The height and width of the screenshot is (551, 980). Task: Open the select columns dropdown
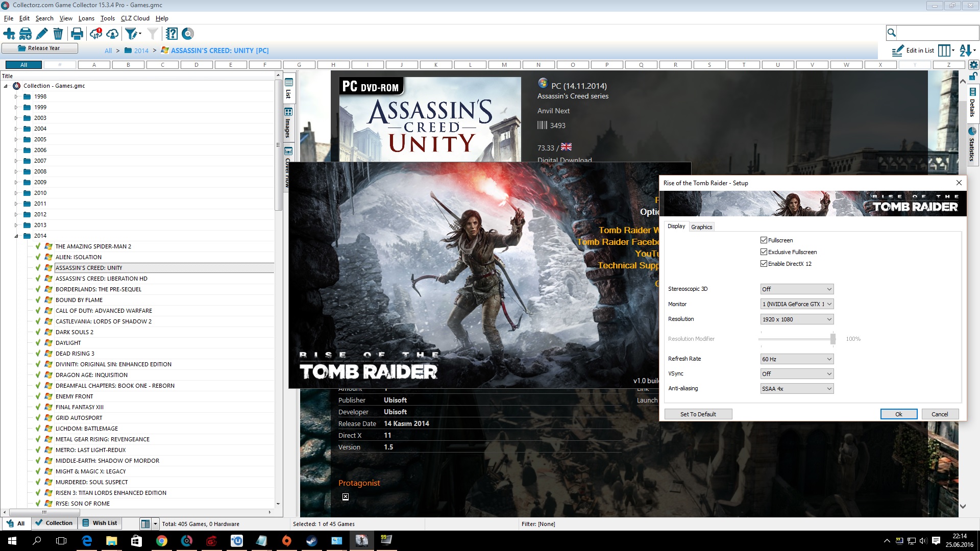tap(946, 50)
